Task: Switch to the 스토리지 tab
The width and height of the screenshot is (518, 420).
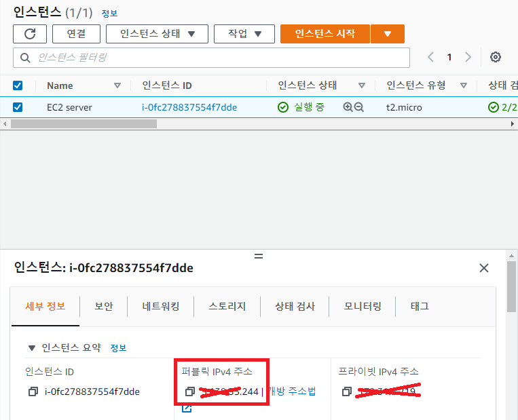Action: click(227, 306)
